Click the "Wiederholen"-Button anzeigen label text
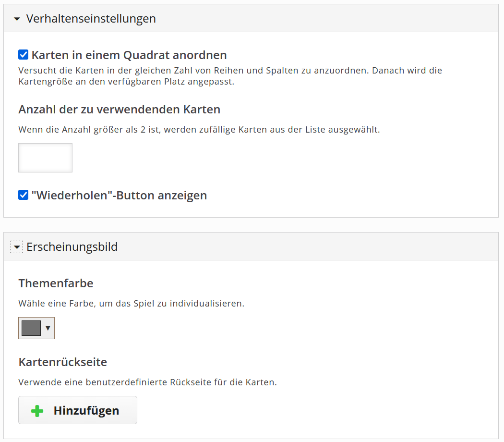Viewport: 504px width, 442px height. click(x=119, y=196)
